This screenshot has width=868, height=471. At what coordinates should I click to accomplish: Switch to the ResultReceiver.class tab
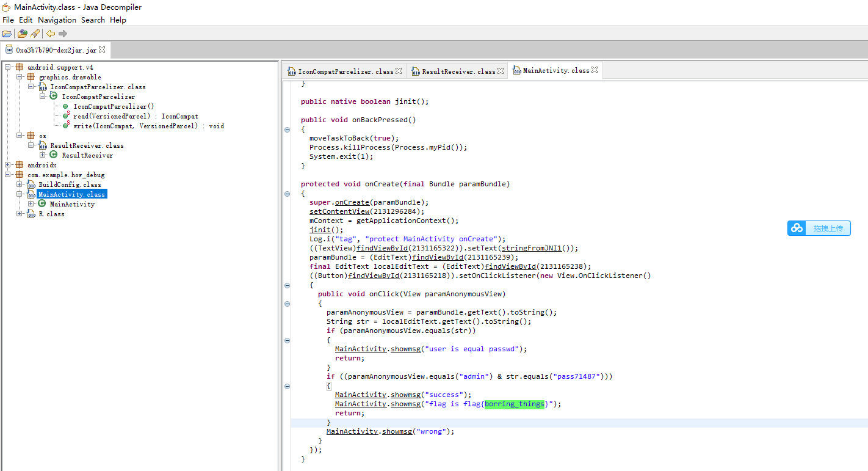coord(458,71)
